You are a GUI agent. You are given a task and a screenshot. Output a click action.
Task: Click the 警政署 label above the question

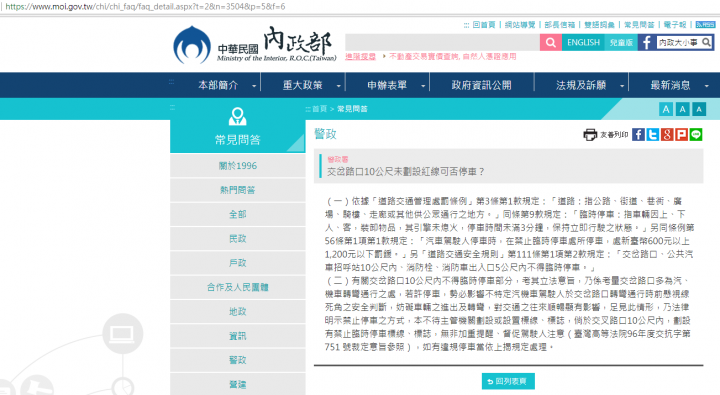click(338, 159)
